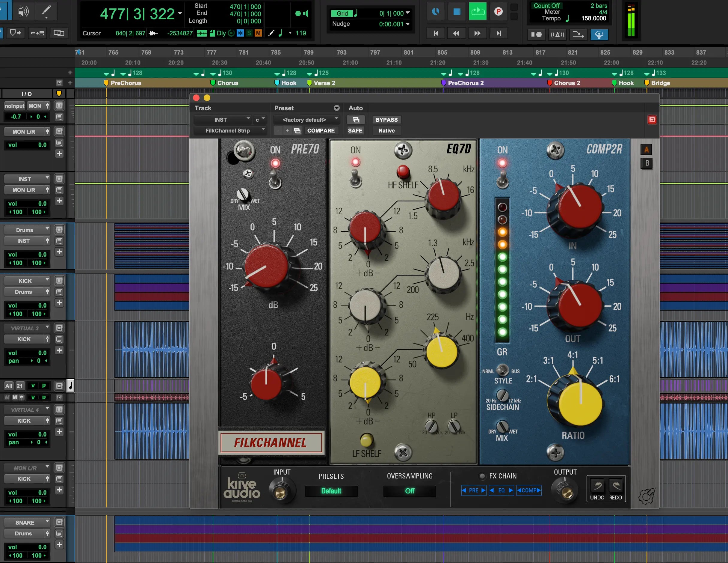The image size is (728, 563).
Task: Select the Pencil tool in the toolbar
Action: pyautogui.click(x=46, y=11)
